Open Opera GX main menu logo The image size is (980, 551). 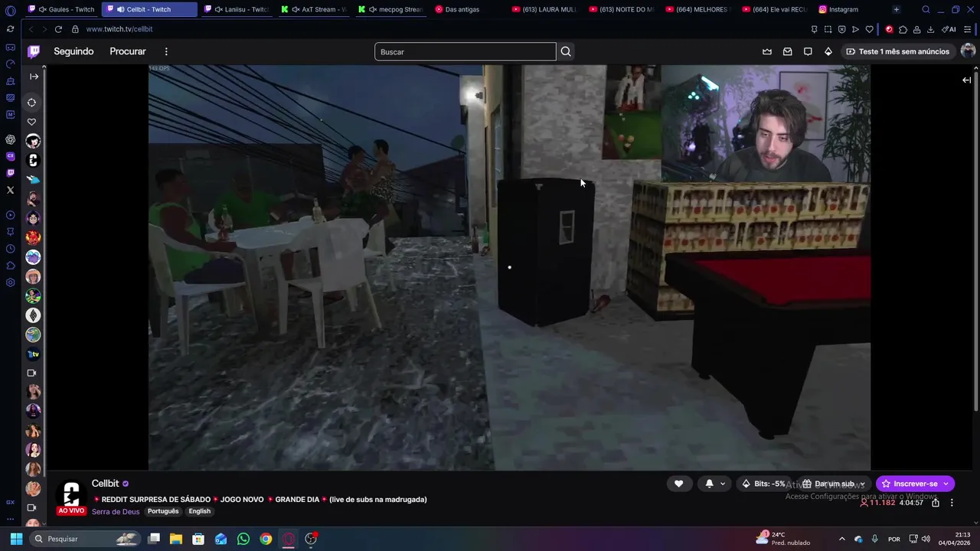click(10, 10)
